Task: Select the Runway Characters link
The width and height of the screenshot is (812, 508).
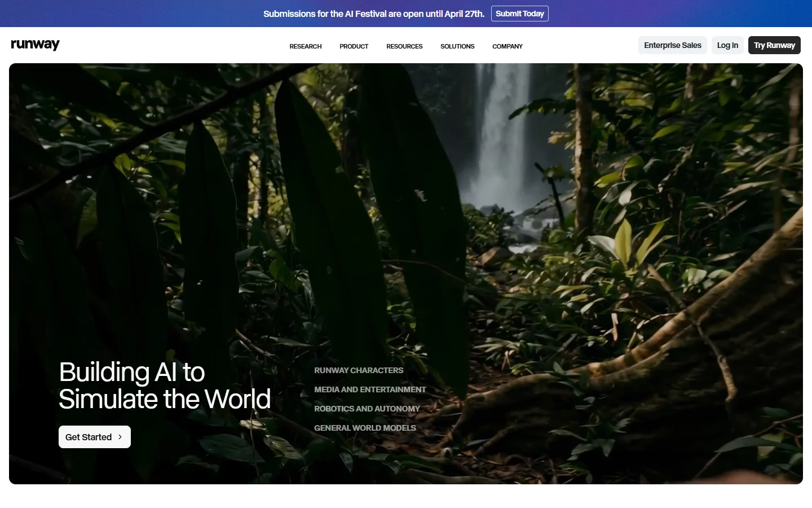Action: 359,370
